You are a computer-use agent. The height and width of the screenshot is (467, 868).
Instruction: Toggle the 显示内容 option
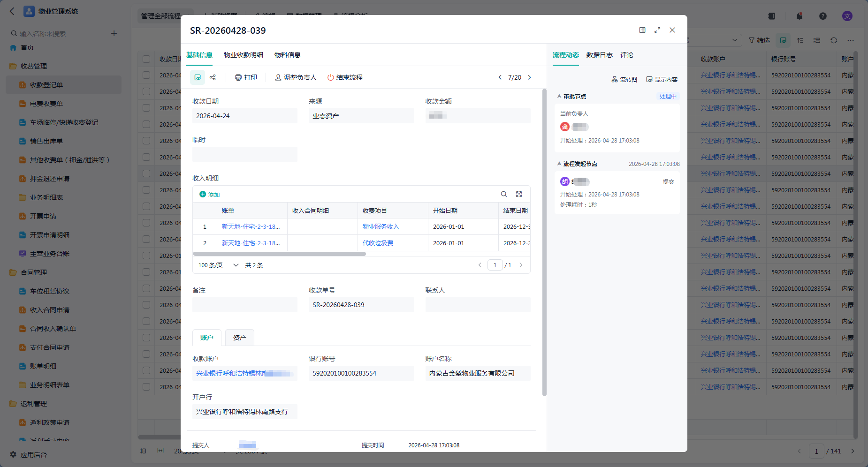click(x=662, y=80)
